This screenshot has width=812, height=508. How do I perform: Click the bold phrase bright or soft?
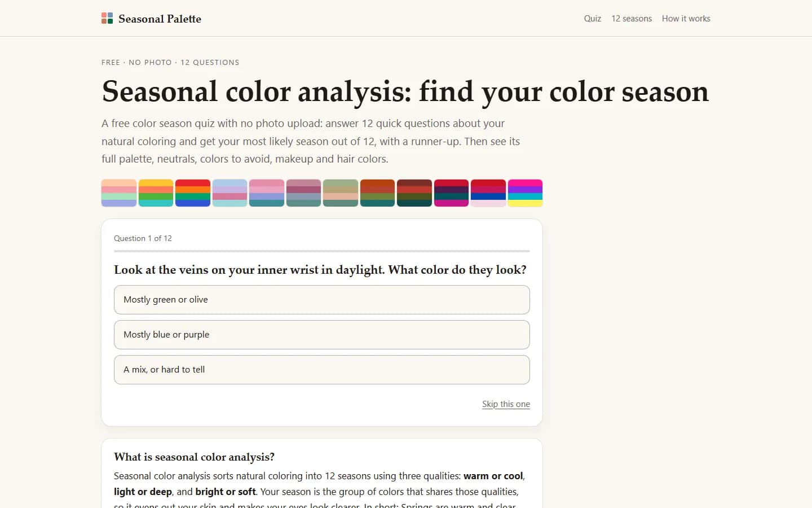click(x=226, y=492)
